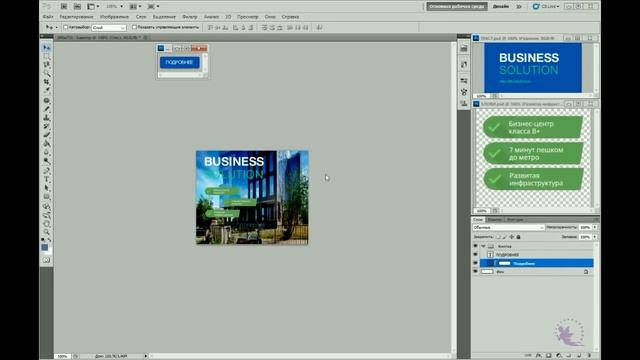Open foreground color picker swatch
640x360 pixels.
coord(44,247)
